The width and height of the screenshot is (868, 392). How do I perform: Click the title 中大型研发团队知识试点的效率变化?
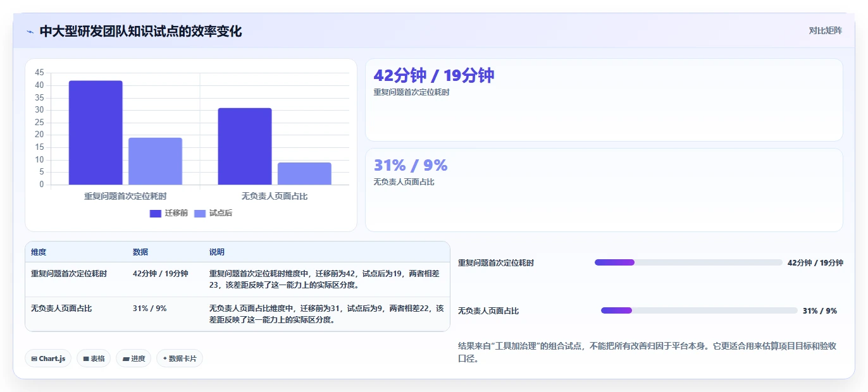pyautogui.click(x=140, y=31)
